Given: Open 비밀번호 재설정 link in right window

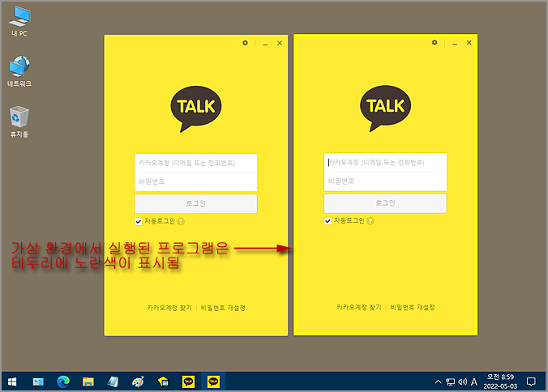Looking at the screenshot, I should (x=413, y=307).
